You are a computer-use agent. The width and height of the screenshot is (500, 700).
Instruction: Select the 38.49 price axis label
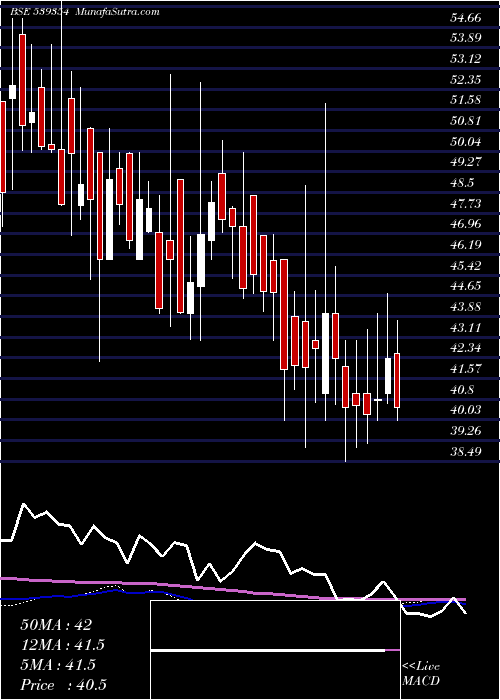[466, 452]
